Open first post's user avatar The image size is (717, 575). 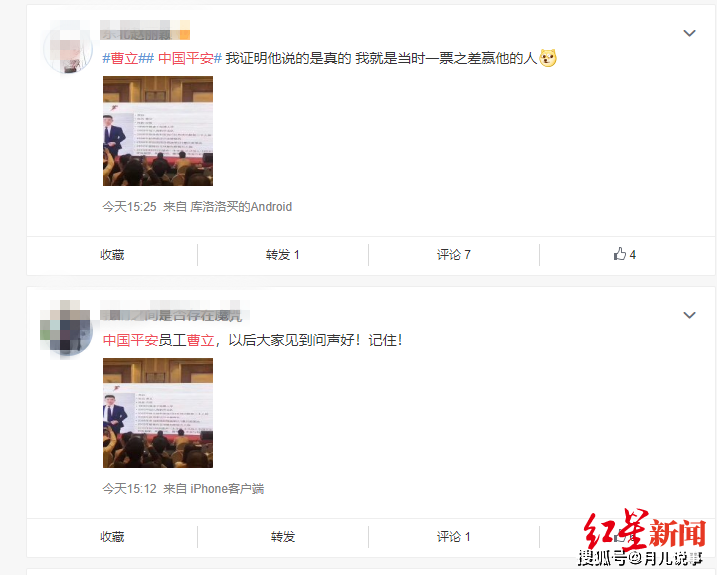click(x=68, y=47)
